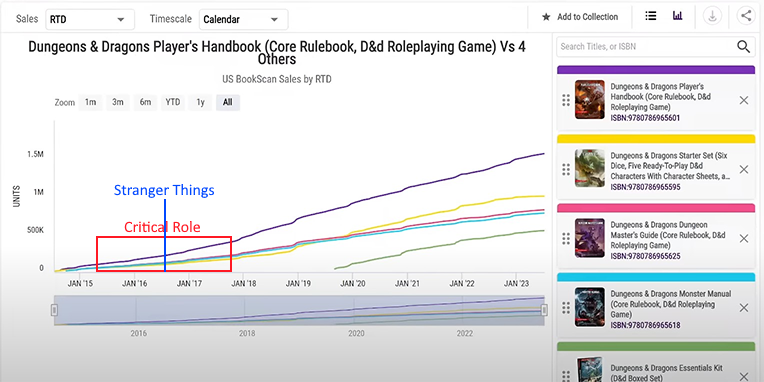Select the 1m zoom range
The image size is (764, 382).
coord(90,102)
